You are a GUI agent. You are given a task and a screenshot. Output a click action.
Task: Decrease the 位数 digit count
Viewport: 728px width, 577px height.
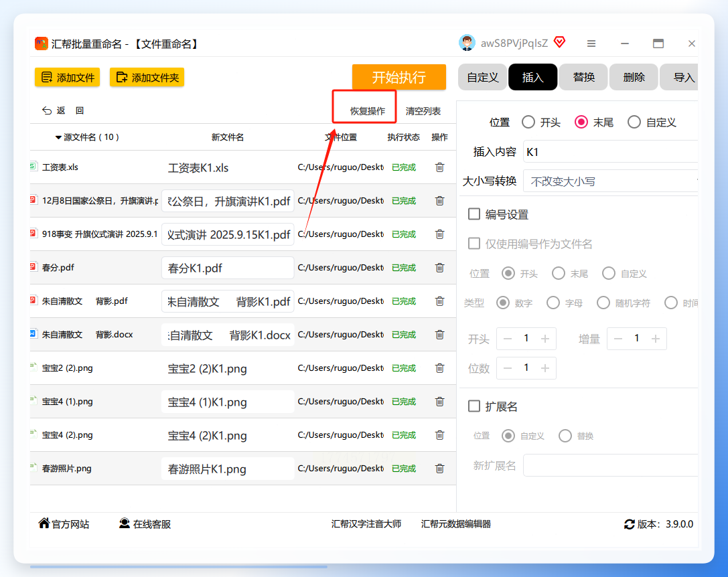[508, 368]
